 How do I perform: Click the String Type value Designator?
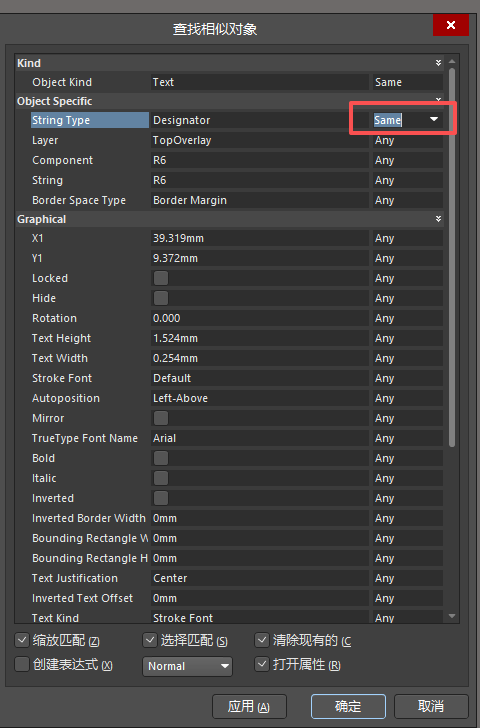tap(259, 120)
